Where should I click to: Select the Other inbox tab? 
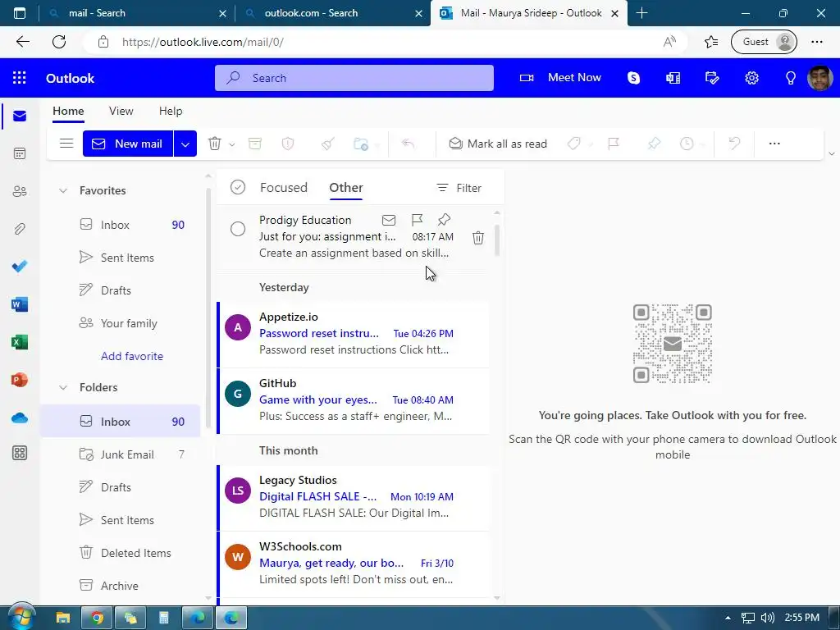click(x=346, y=188)
